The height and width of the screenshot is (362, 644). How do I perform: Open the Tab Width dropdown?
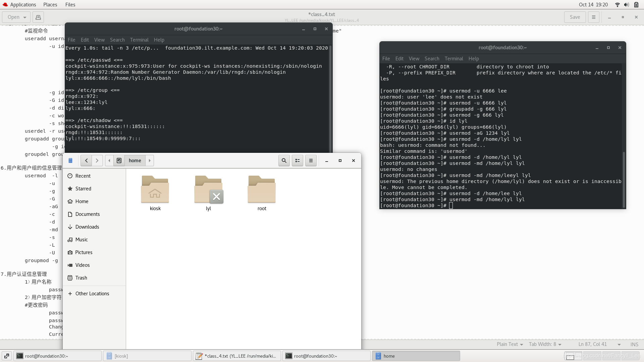(545, 344)
